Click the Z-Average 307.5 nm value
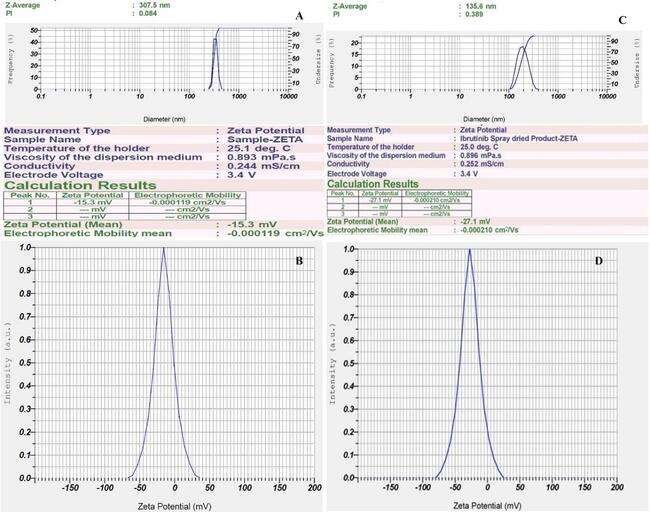650x512 pixels. (x=156, y=5)
